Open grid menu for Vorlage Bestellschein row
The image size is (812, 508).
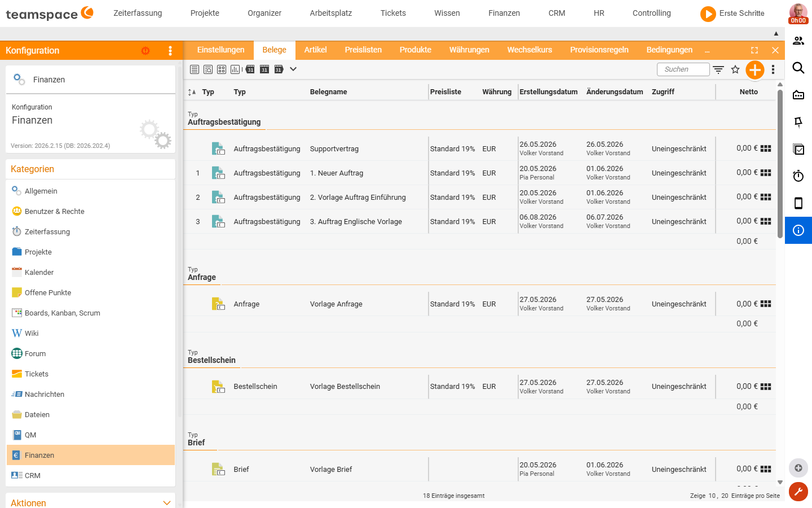point(766,387)
